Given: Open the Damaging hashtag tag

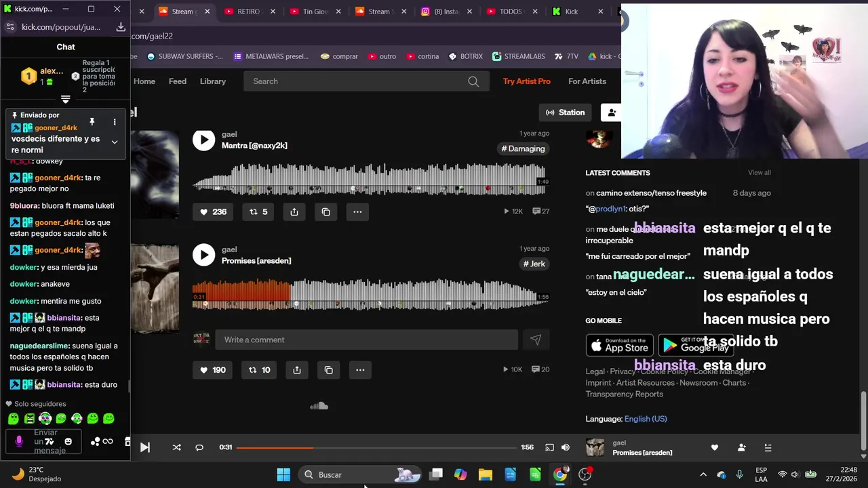Looking at the screenshot, I should [523, 148].
